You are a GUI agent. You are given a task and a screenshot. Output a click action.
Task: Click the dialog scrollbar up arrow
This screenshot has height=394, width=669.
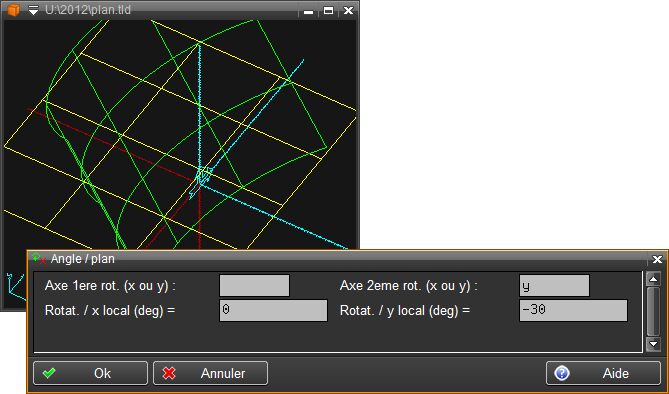point(654,279)
